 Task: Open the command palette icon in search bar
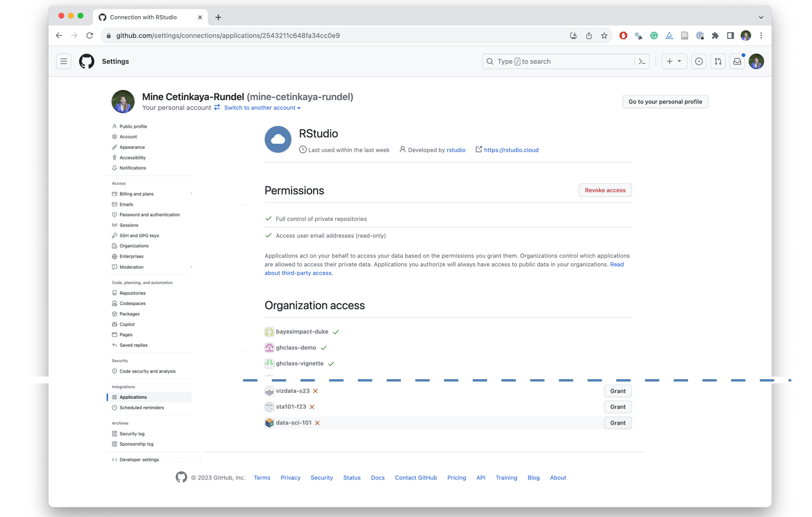(642, 61)
